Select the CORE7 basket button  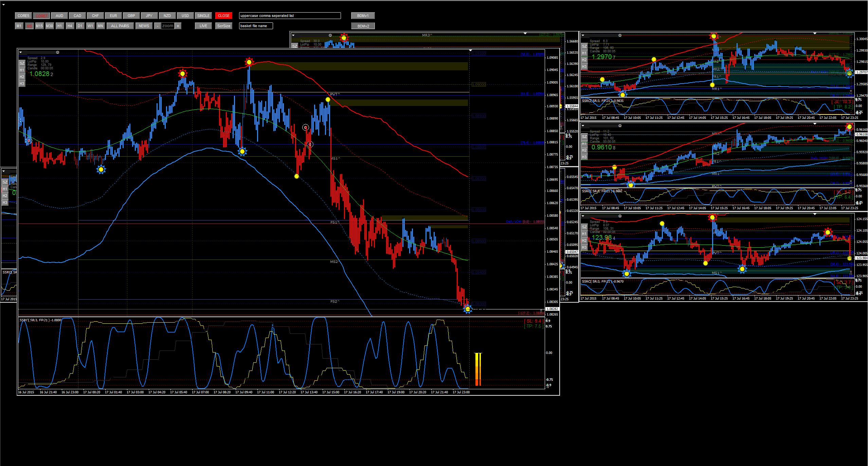tap(41, 16)
